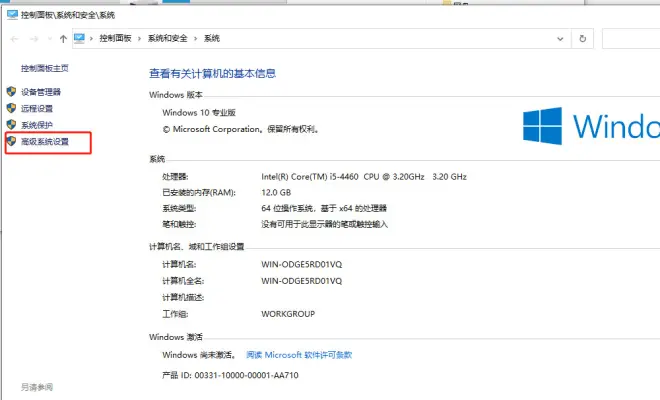Open 控制面板主页 link
The height and width of the screenshot is (400, 660).
coord(45,68)
